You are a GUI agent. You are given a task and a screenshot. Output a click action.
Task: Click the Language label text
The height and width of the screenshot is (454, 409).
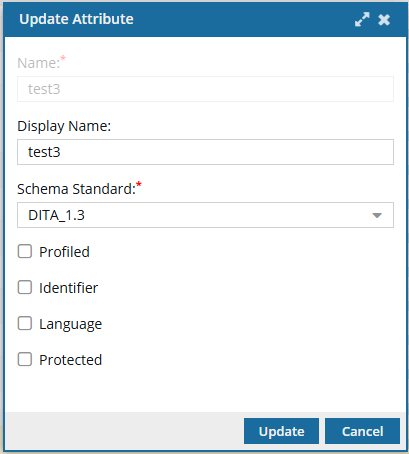[71, 324]
